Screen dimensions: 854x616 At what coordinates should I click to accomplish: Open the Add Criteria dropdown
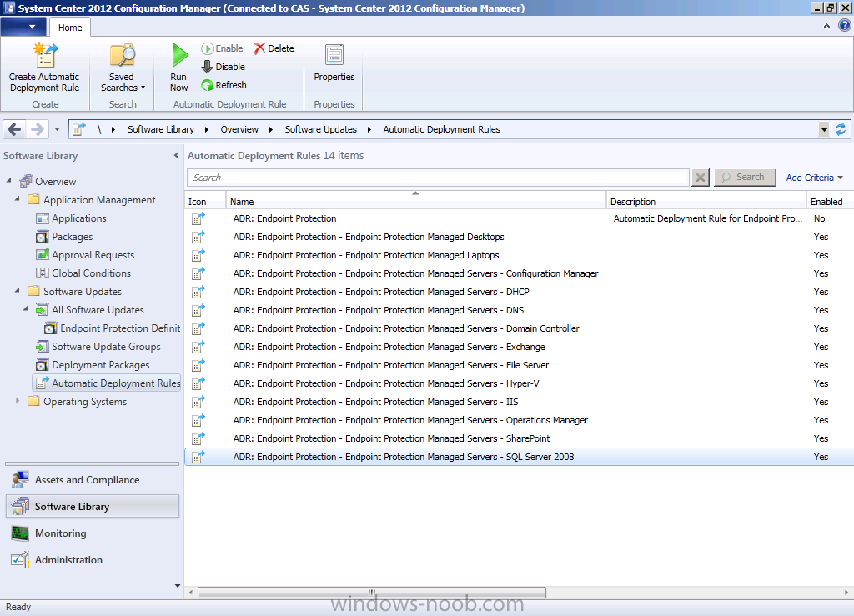(814, 178)
